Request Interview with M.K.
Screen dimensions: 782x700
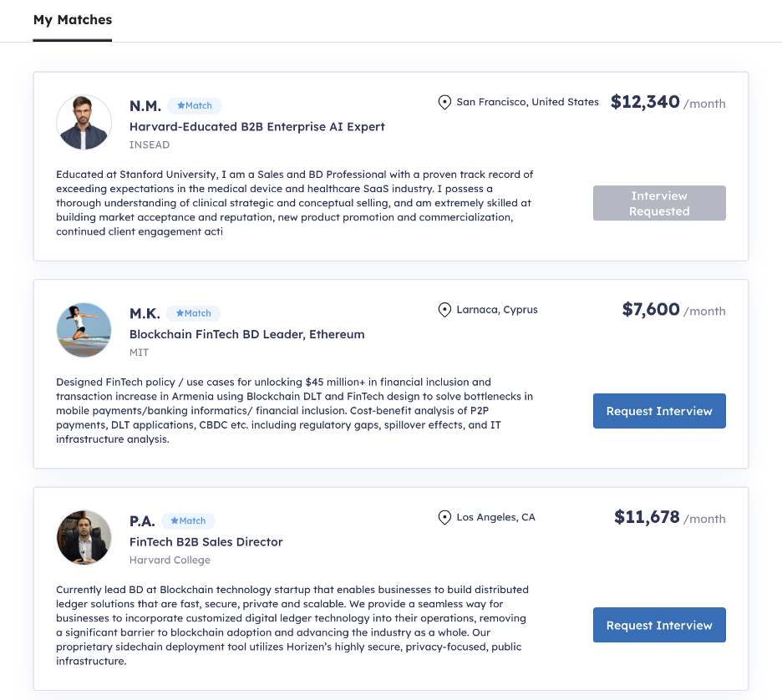click(659, 411)
